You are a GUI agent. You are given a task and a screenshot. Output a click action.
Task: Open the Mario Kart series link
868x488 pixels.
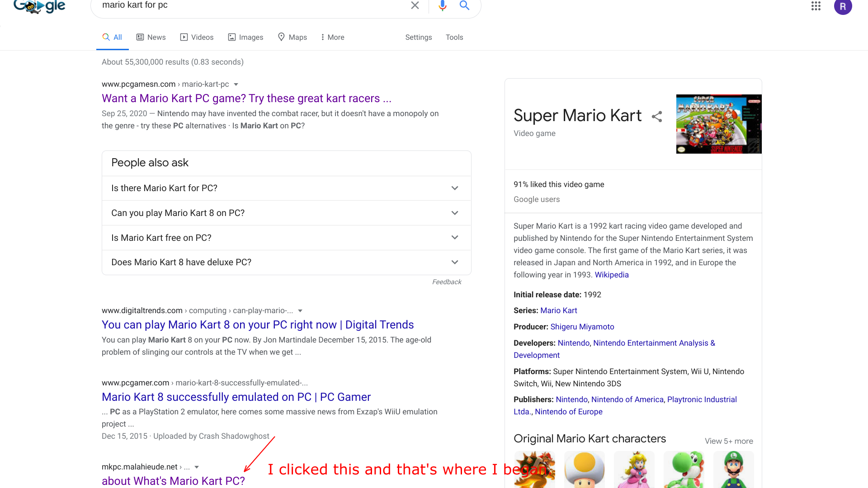[559, 310]
